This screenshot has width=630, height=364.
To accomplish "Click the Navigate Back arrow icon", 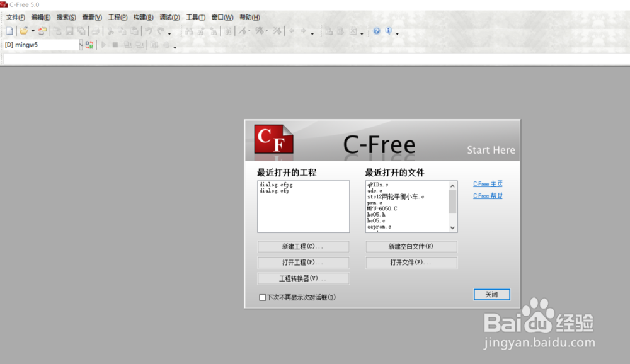I will click(292, 30).
